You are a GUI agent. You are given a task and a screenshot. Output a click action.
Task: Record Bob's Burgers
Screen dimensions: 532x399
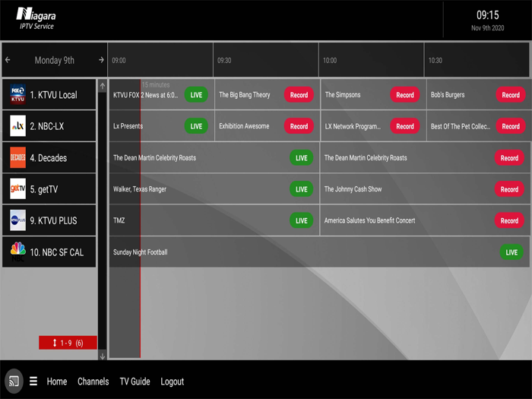511,95
